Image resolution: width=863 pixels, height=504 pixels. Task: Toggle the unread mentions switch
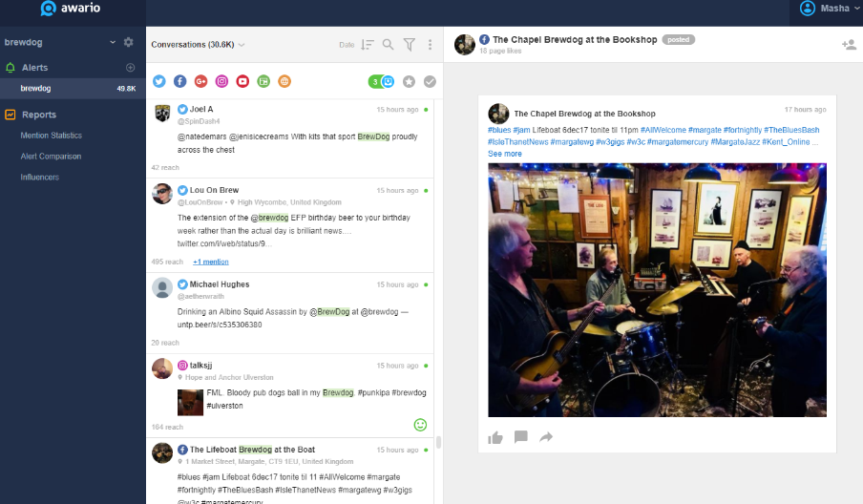click(x=382, y=82)
